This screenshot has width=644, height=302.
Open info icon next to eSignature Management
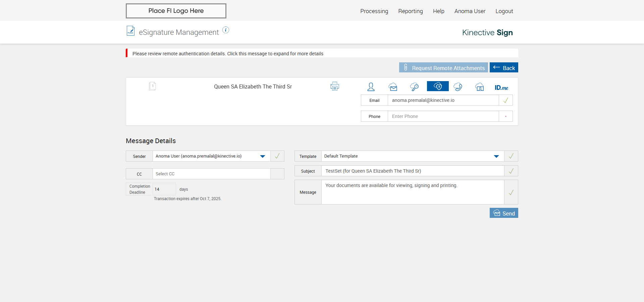click(x=226, y=30)
